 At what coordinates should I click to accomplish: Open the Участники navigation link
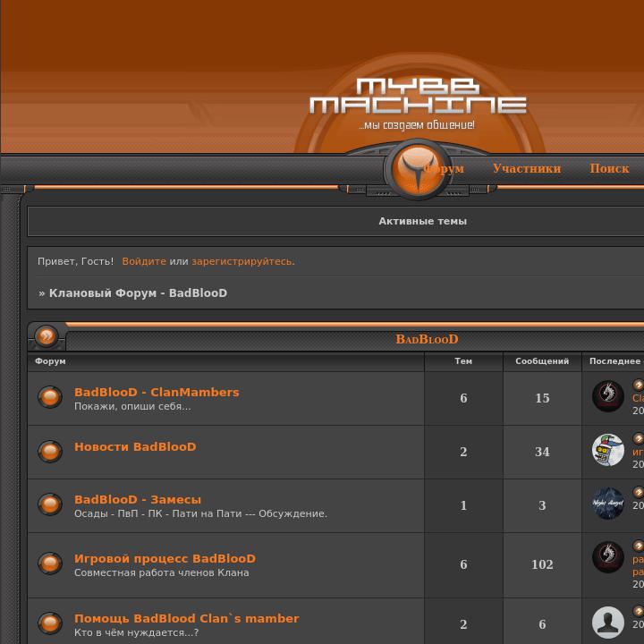click(527, 168)
